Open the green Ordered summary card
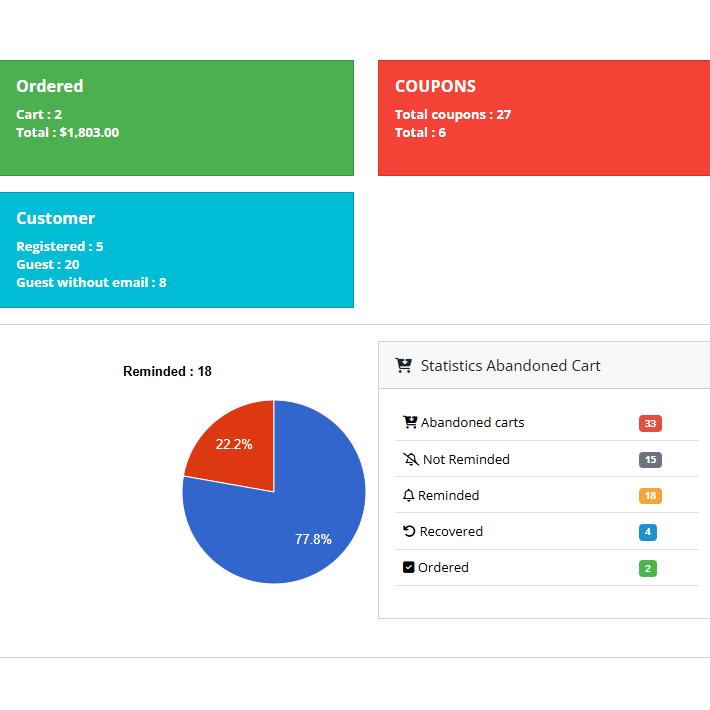This screenshot has height=710, width=710. point(176,117)
